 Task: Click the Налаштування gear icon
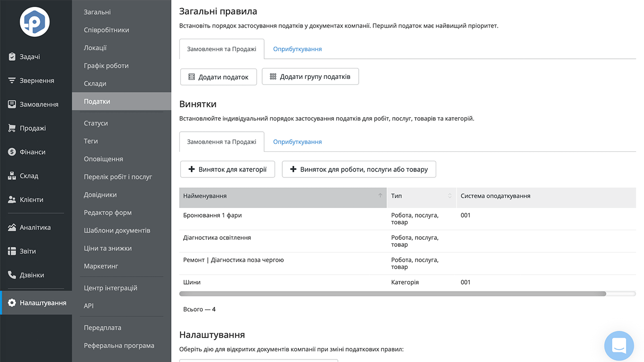click(12, 303)
